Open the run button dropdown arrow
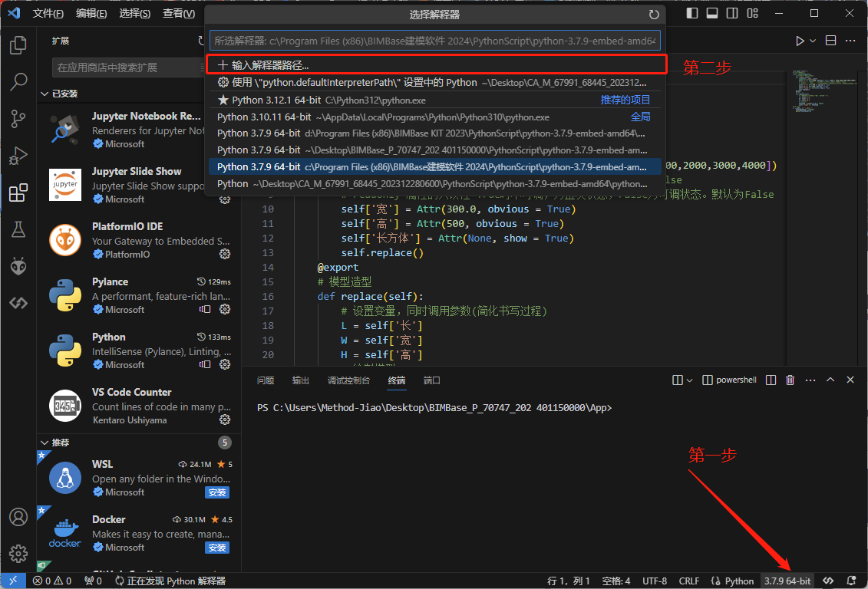Screen dimensions: 868x589 point(813,41)
